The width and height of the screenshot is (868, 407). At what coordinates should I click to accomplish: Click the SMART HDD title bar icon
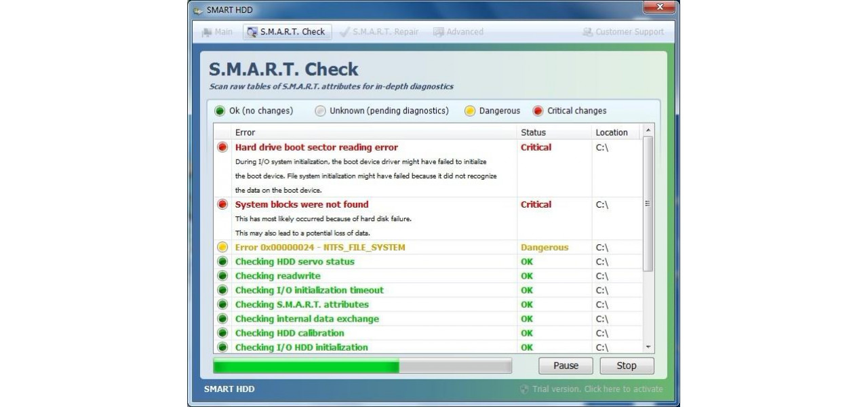point(197,10)
